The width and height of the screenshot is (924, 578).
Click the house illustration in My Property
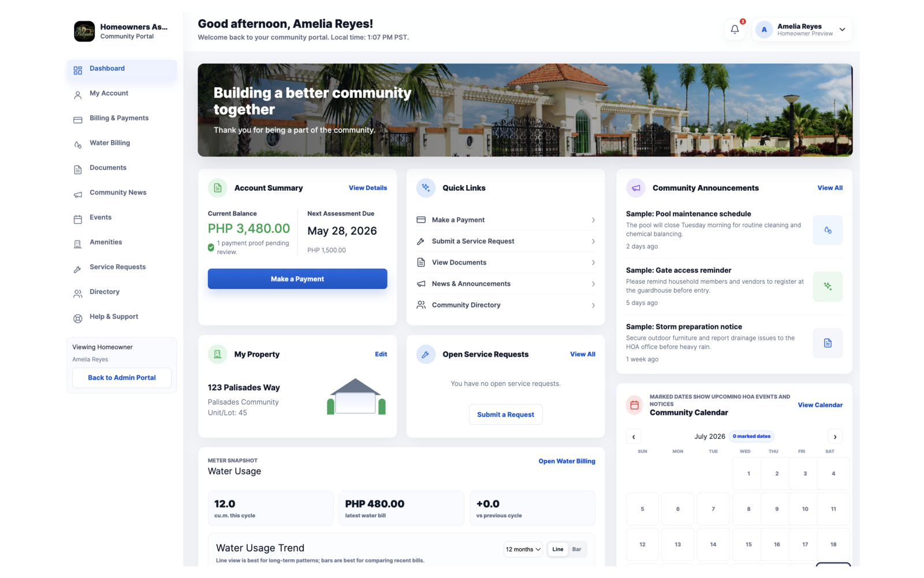[x=356, y=397]
